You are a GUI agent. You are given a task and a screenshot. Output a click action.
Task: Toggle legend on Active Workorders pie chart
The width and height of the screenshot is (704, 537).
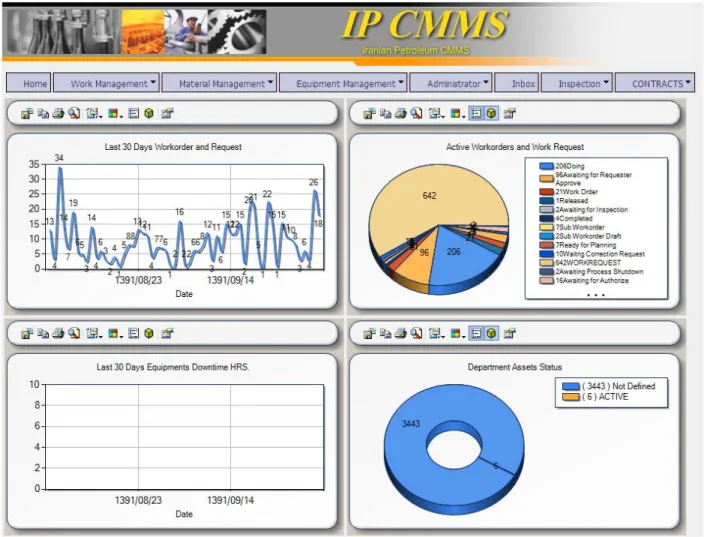[476, 114]
